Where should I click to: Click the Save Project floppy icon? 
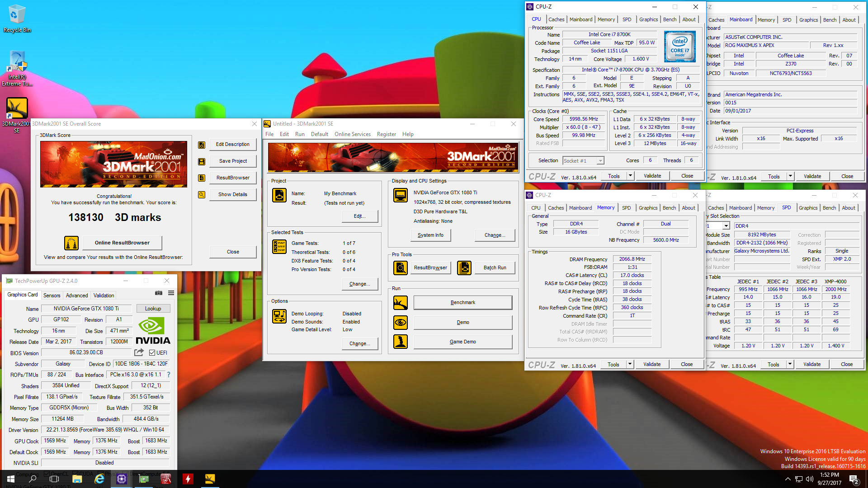coord(202,161)
